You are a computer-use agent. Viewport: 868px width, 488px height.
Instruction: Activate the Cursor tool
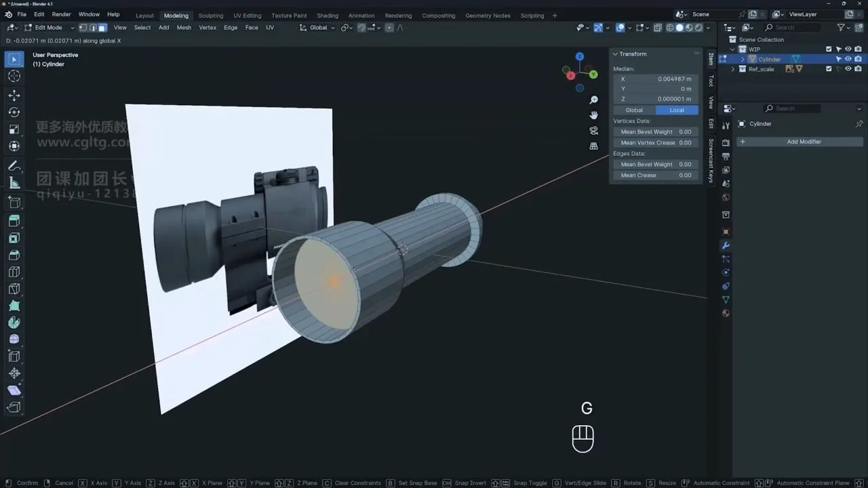[x=14, y=77]
